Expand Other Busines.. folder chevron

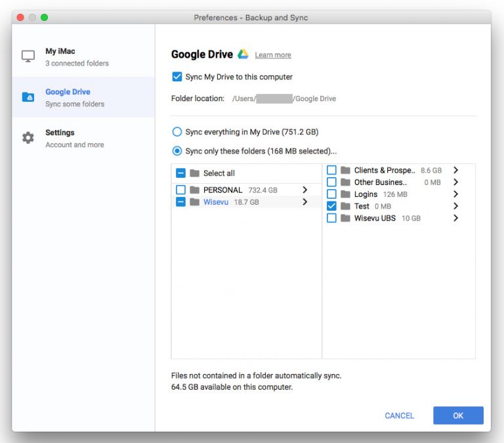coord(455,182)
